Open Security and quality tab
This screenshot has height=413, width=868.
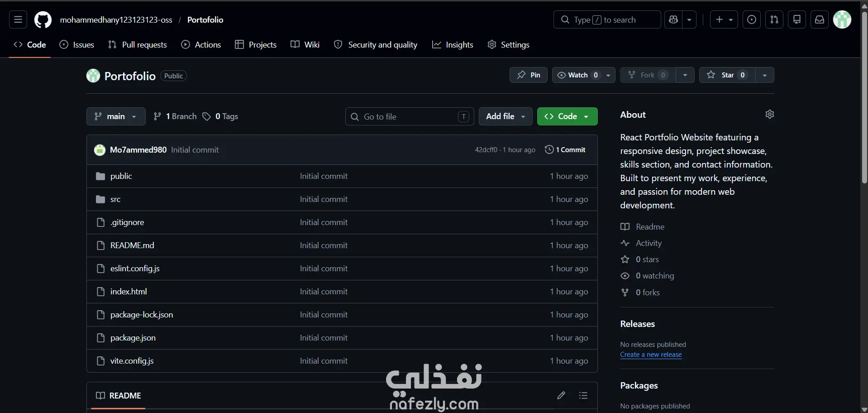click(x=376, y=45)
